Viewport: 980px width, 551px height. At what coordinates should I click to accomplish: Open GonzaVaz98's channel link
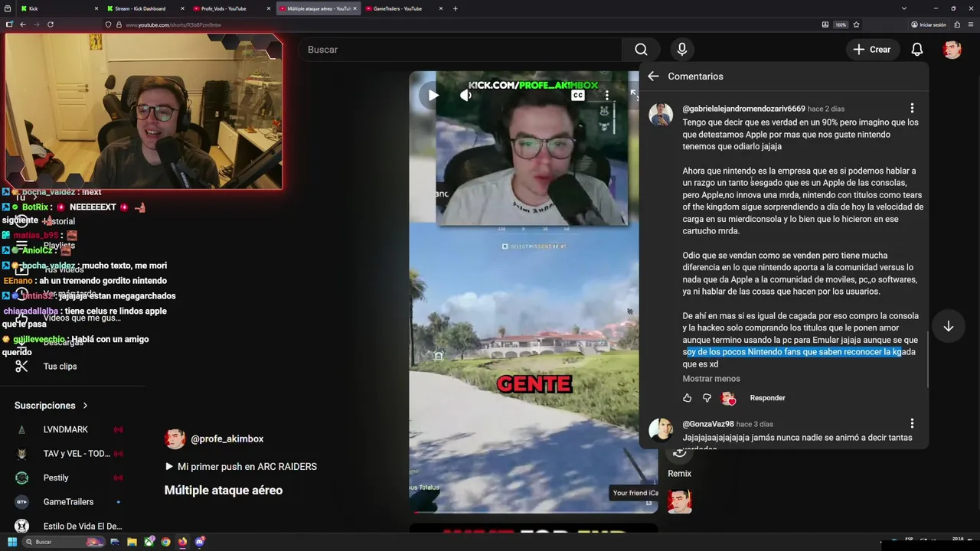(708, 424)
